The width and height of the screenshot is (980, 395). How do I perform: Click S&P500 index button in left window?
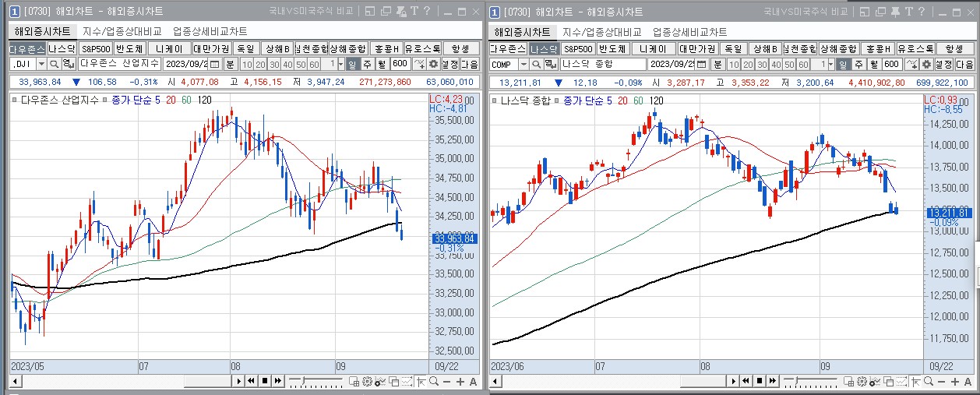click(x=94, y=48)
